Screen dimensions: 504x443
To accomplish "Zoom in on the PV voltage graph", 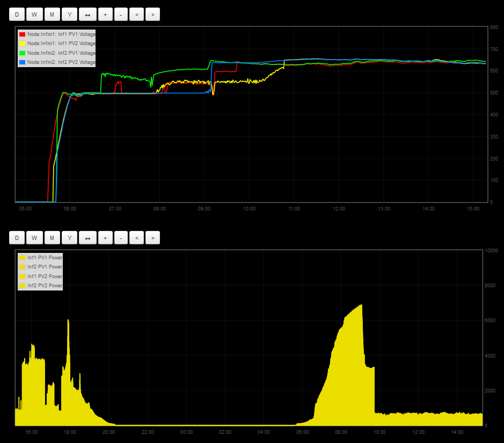I will (105, 14).
